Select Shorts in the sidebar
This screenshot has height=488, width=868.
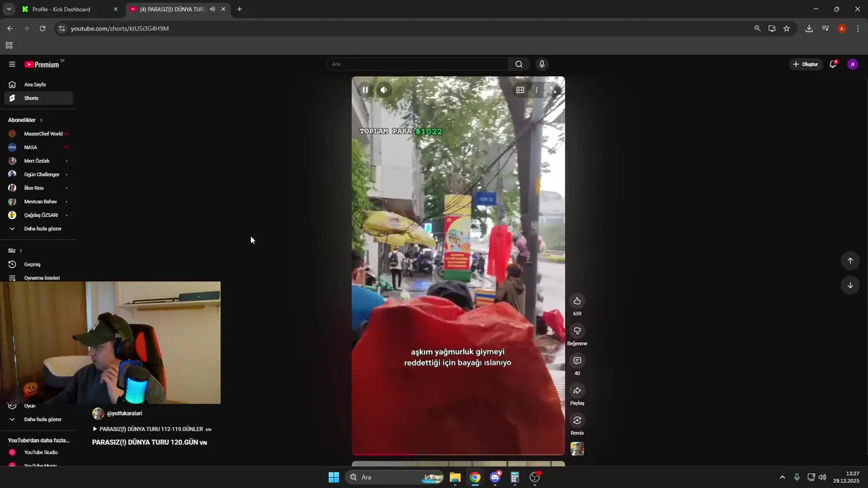point(38,98)
